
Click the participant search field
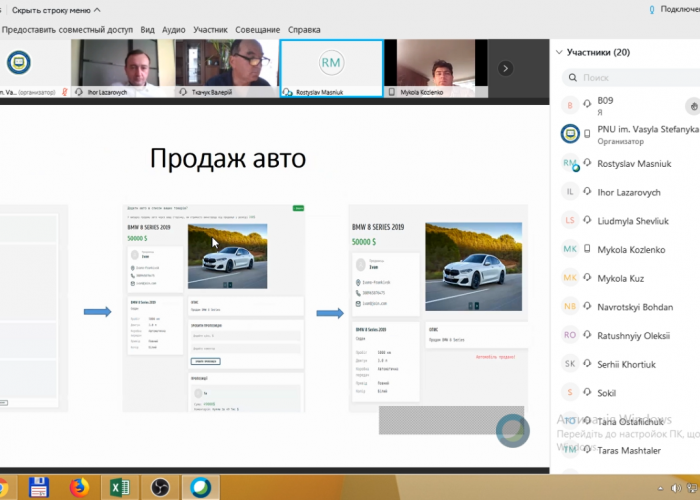[x=630, y=77]
